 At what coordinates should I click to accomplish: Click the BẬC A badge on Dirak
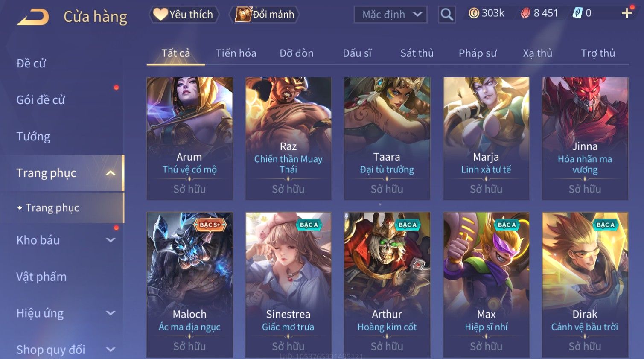[606, 225]
